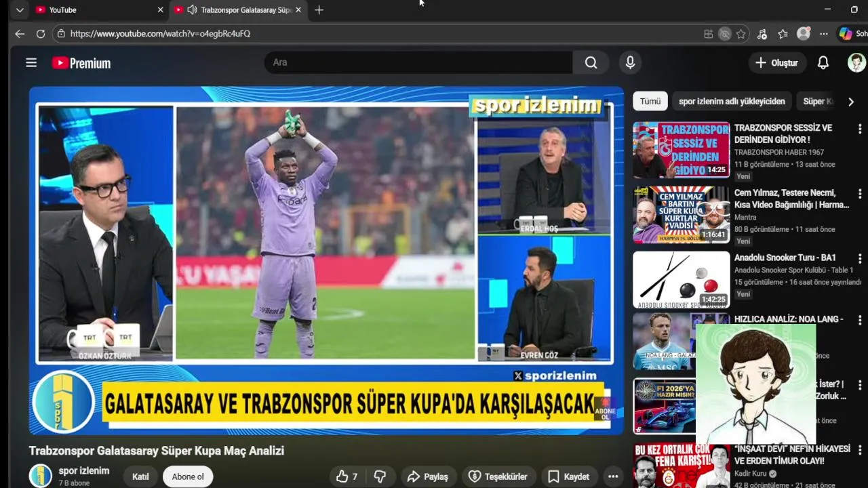The width and height of the screenshot is (868, 488).
Task: Click the main video player
Action: [x=325, y=260]
